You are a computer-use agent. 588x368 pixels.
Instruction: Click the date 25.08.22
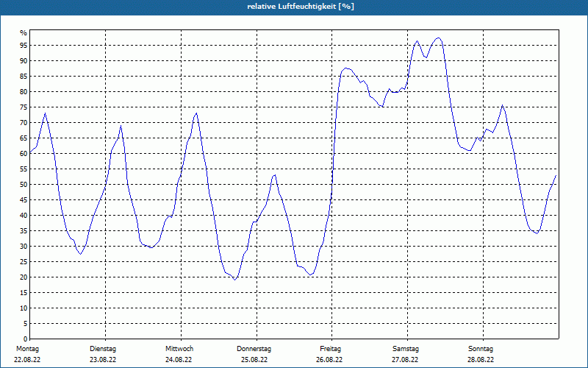254,360
